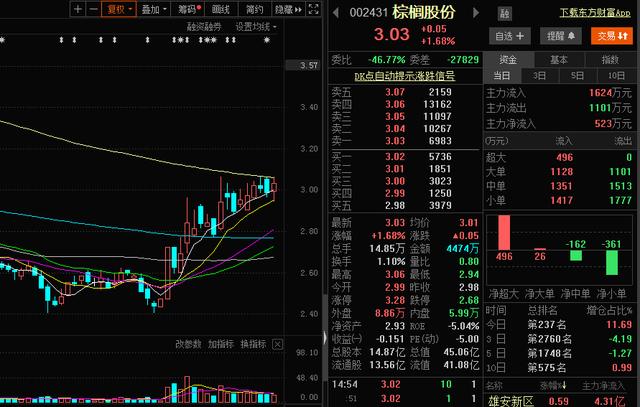Switch fund flow to 当日

502,76
